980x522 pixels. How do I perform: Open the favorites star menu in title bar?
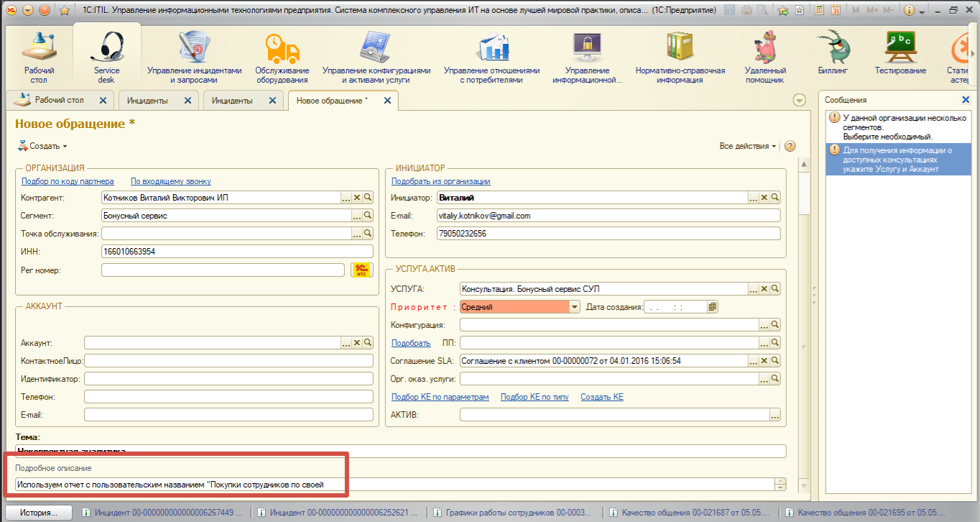coord(65,10)
